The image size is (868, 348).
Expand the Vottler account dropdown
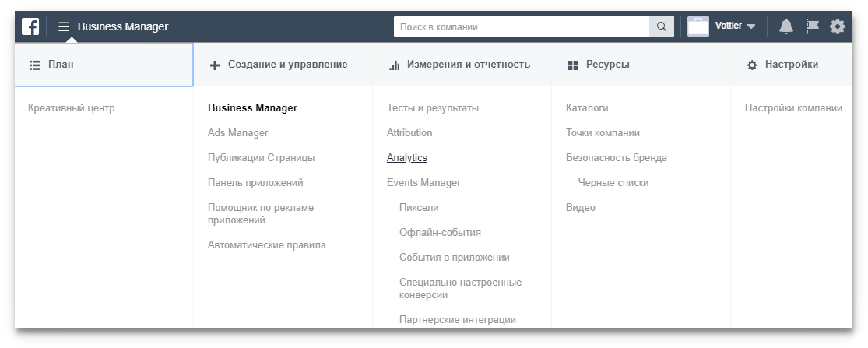[x=735, y=26]
